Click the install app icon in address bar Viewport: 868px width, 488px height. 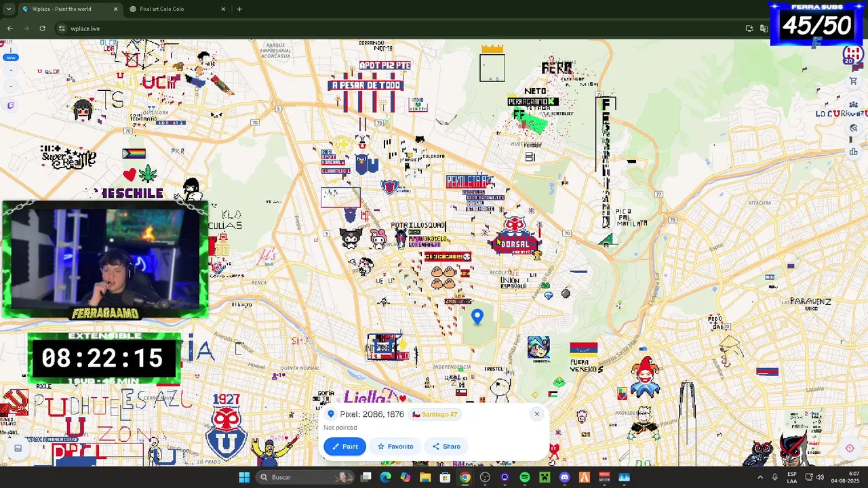[749, 28]
